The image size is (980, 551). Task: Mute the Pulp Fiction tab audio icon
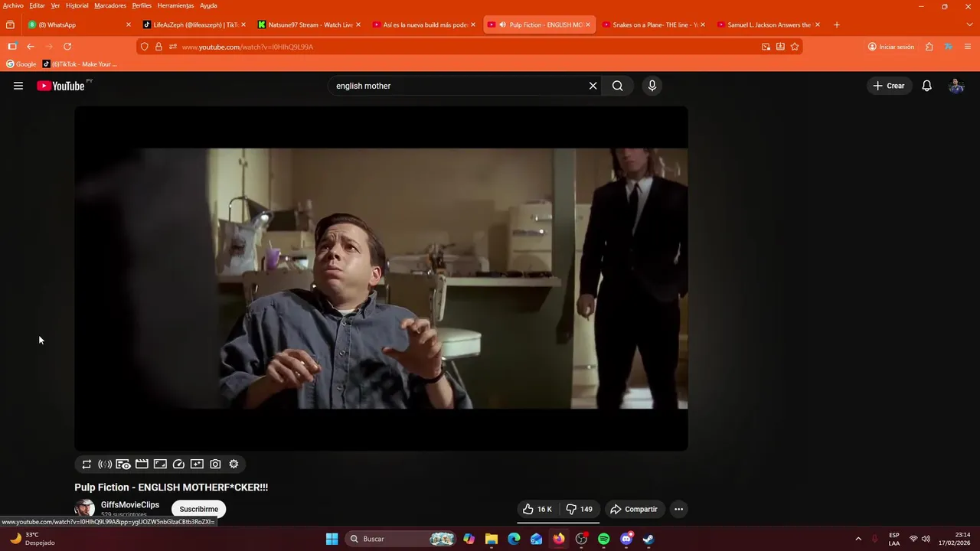point(502,24)
